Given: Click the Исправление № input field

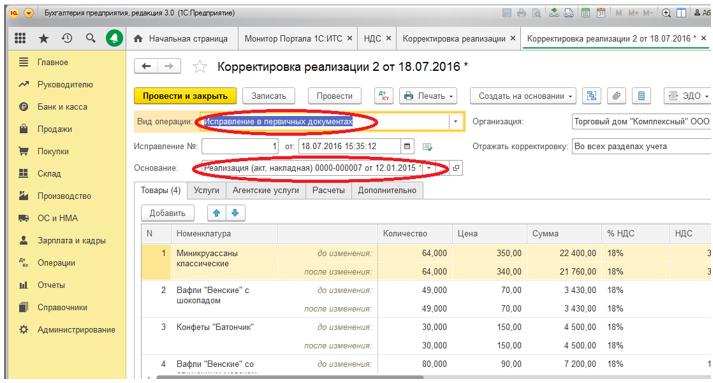Looking at the screenshot, I should click(x=240, y=146).
